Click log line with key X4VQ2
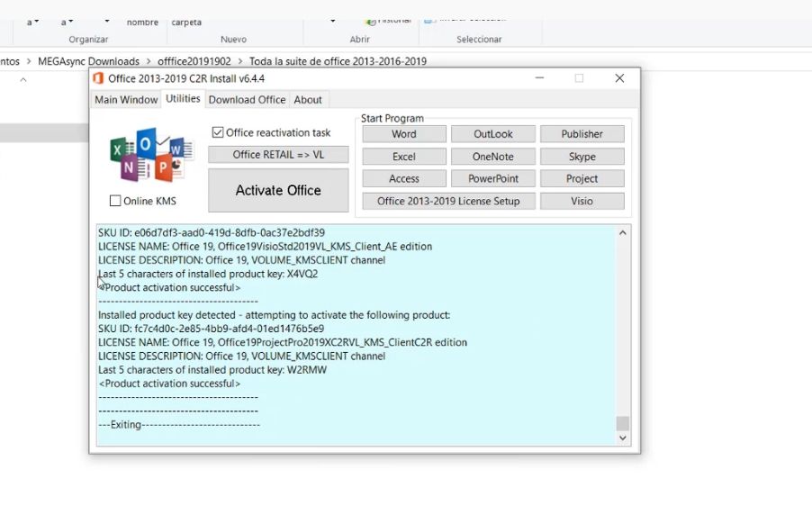The width and height of the screenshot is (812, 515). click(208, 274)
